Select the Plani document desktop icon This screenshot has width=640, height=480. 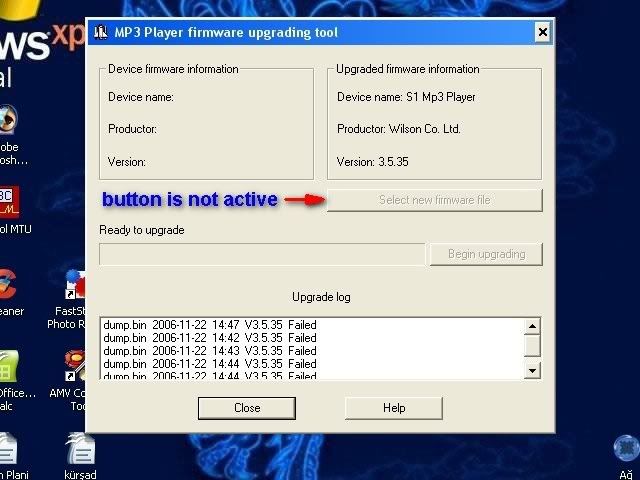pos(8,452)
